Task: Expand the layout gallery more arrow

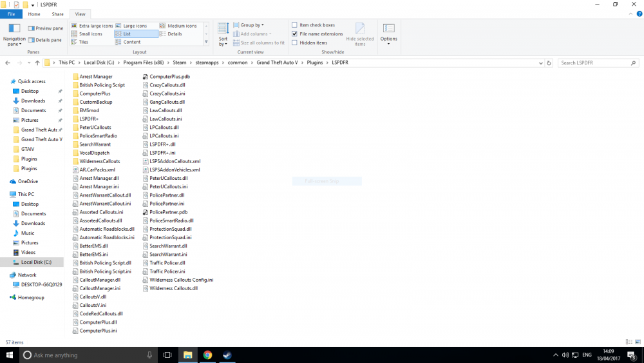Action: (x=206, y=42)
